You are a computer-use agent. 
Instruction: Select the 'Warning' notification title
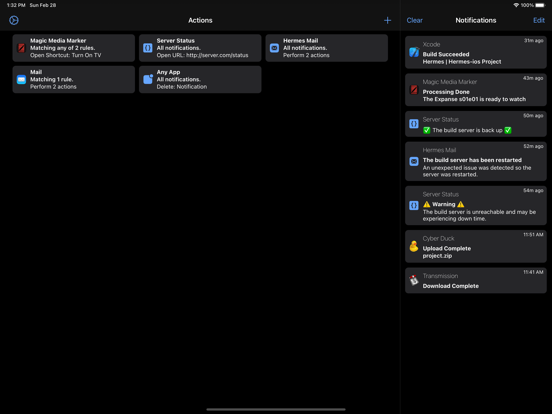pos(444,204)
